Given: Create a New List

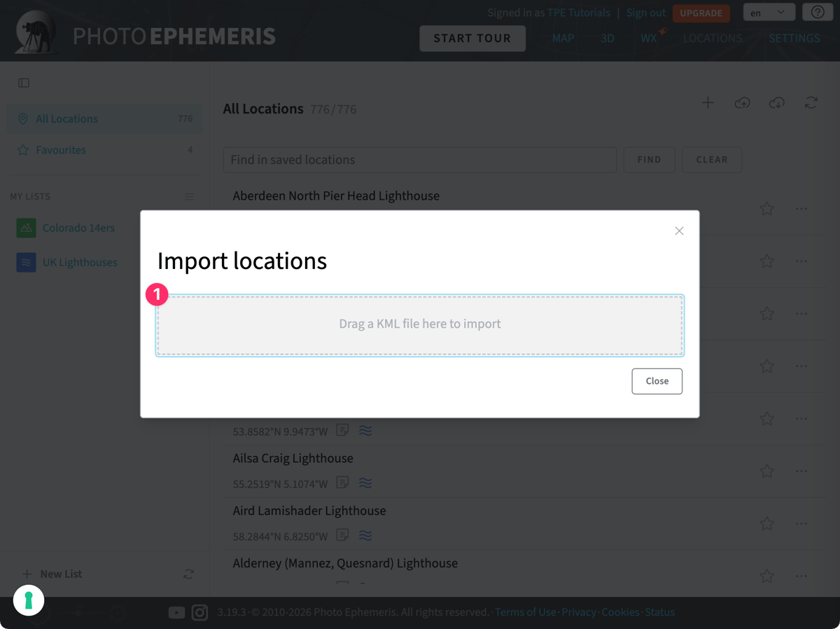Looking at the screenshot, I should pyautogui.click(x=52, y=574).
